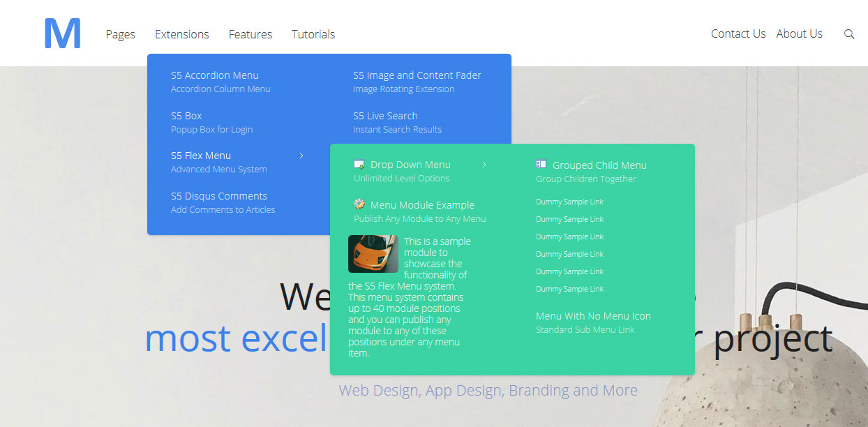
Task: Select S5 Live Search item
Action: [x=385, y=116]
